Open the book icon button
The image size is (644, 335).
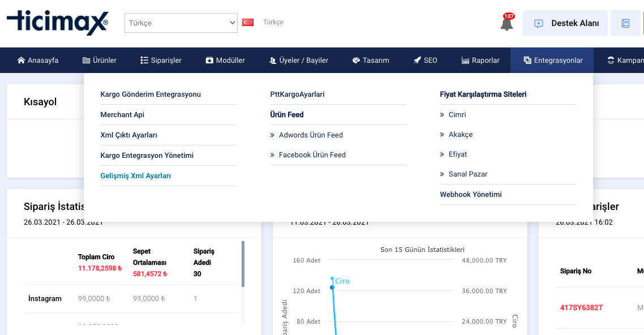point(625,23)
